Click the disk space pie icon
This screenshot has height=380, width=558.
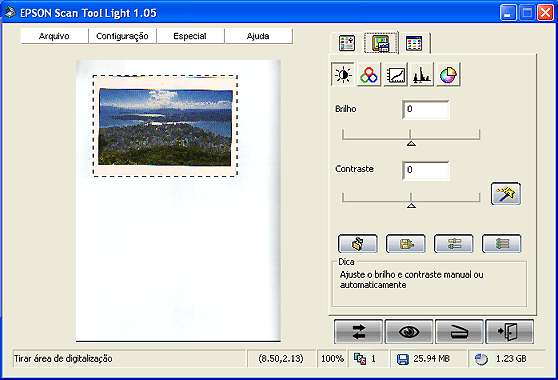[x=481, y=359]
